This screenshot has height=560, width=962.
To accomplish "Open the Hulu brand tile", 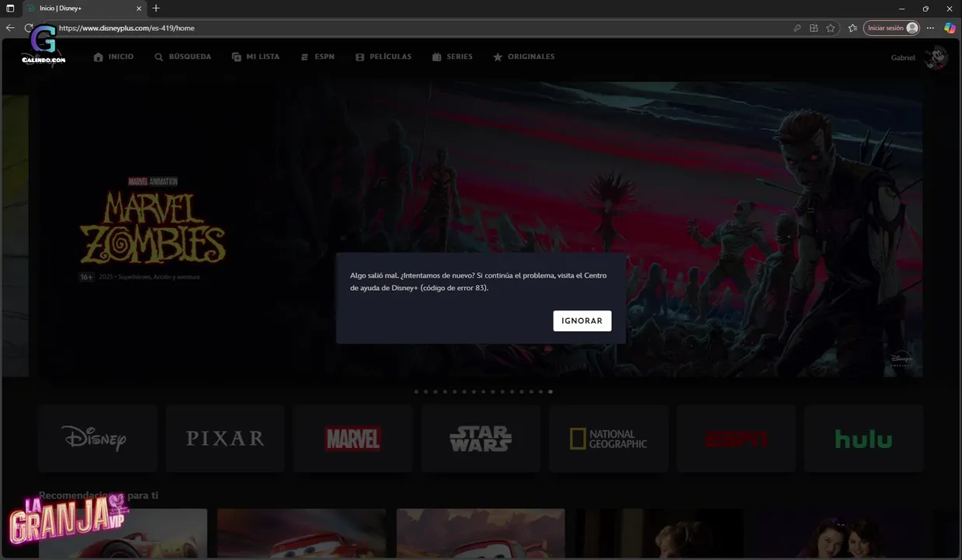I will 863,438.
